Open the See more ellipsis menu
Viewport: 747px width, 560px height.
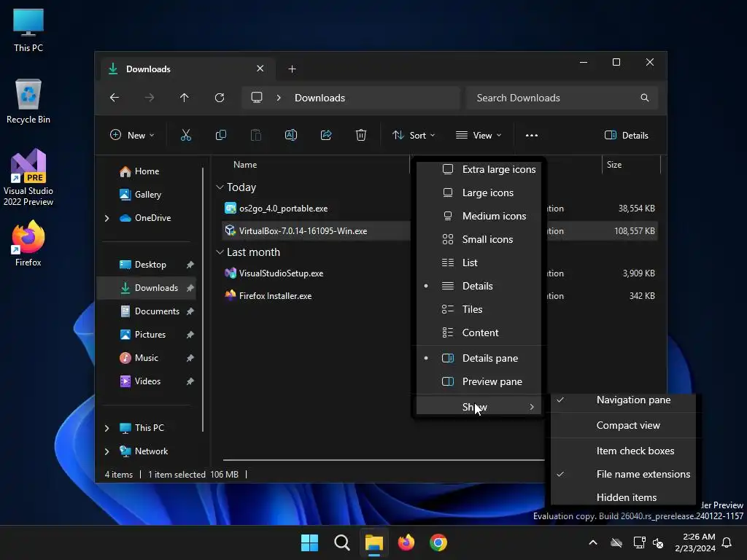532,135
